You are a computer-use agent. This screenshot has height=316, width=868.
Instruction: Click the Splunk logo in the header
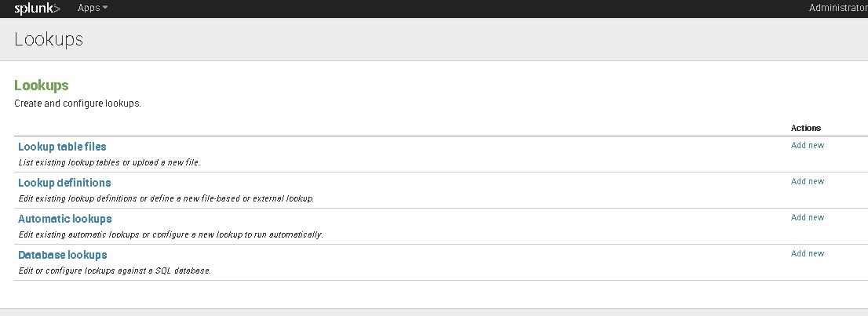click(37, 9)
